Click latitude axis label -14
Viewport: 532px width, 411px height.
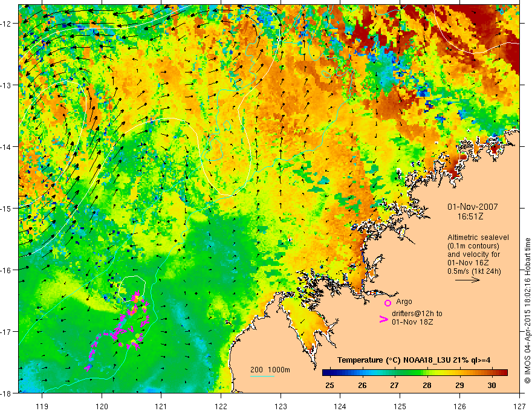(6, 146)
